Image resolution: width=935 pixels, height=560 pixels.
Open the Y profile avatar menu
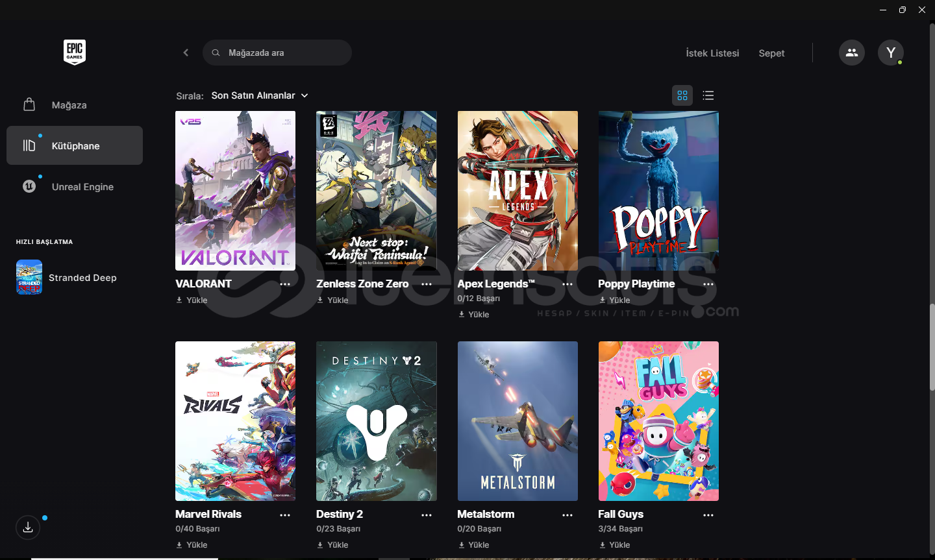(x=891, y=53)
